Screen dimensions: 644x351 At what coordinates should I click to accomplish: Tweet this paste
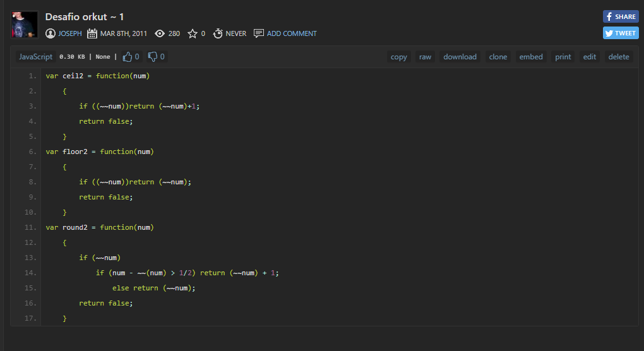[621, 33]
